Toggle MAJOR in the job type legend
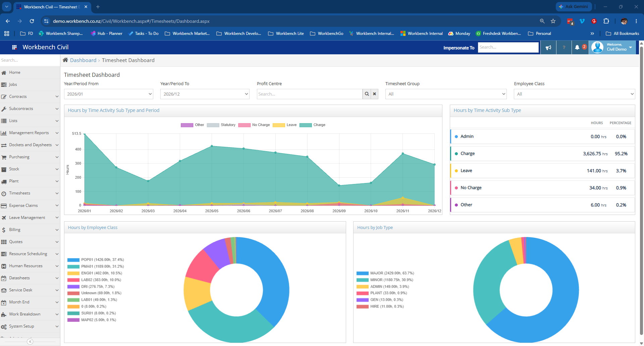Image resolution: width=644 pixels, height=346 pixels. point(385,273)
